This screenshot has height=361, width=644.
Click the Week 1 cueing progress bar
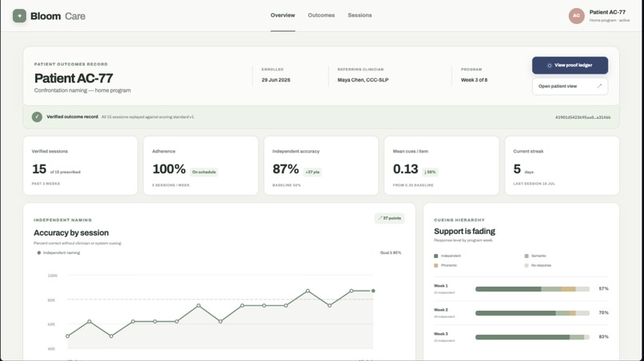(x=532, y=289)
